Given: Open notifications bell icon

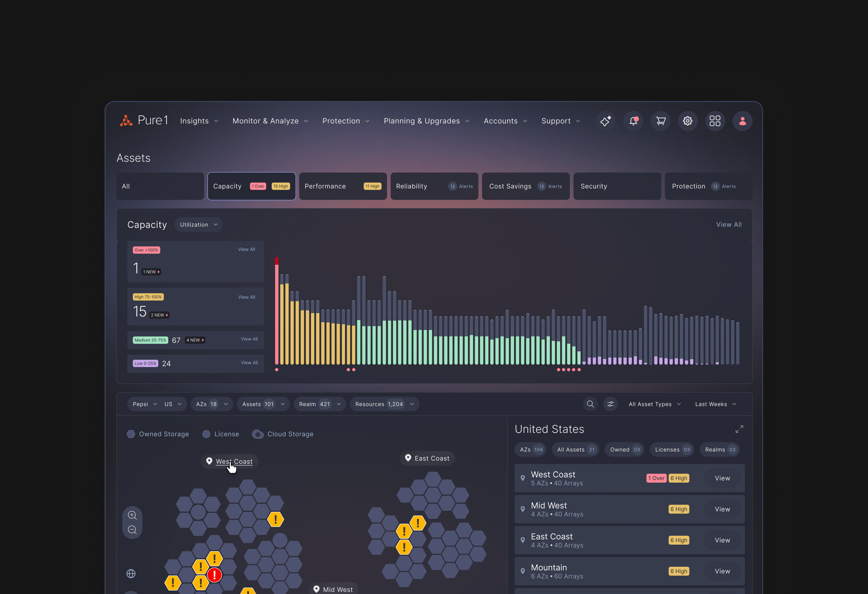Looking at the screenshot, I should click(x=633, y=121).
